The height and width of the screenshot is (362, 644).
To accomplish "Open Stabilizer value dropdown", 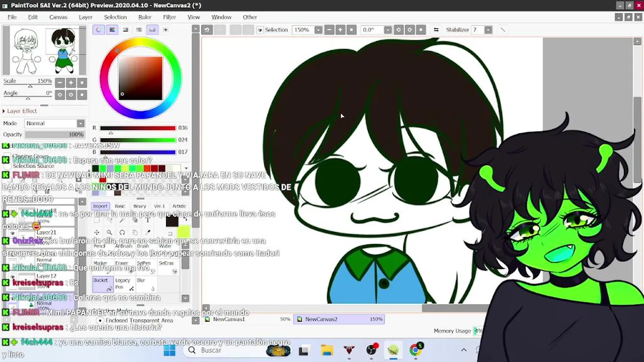I will click(488, 30).
